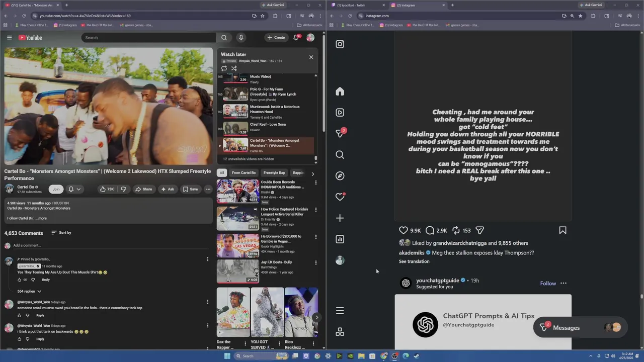This screenshot has width=644, height=362.
Task: Go to Instagram Home icon
Action: click(x=340, y=92)
